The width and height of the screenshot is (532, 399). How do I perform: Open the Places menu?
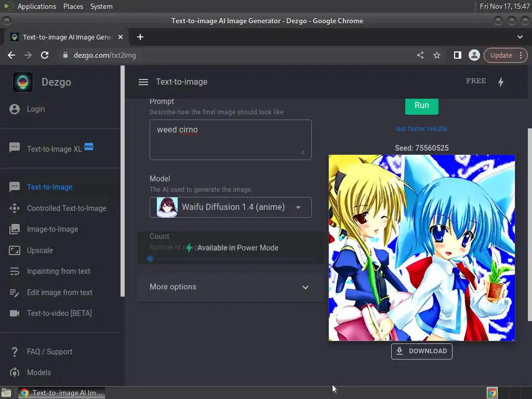click(73, 6)
